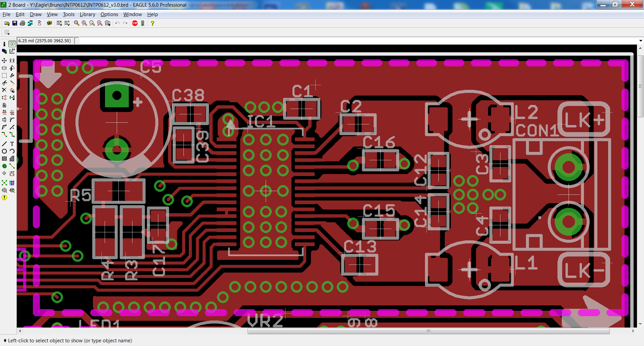
Task: Select the Mirror tool
Action: (4, 68)
